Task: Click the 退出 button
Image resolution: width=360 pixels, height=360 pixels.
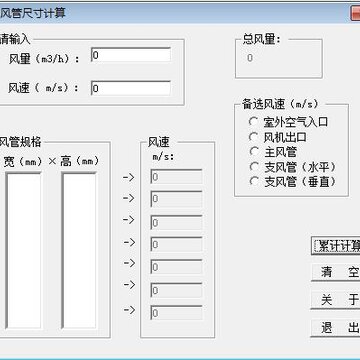Action: pos(336,328)
